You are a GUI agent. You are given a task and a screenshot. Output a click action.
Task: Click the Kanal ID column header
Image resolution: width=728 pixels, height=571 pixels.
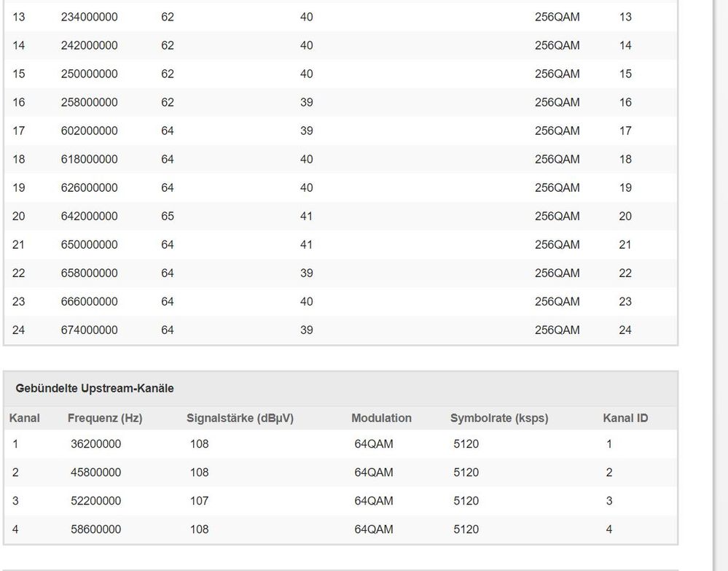coord(625,418)
